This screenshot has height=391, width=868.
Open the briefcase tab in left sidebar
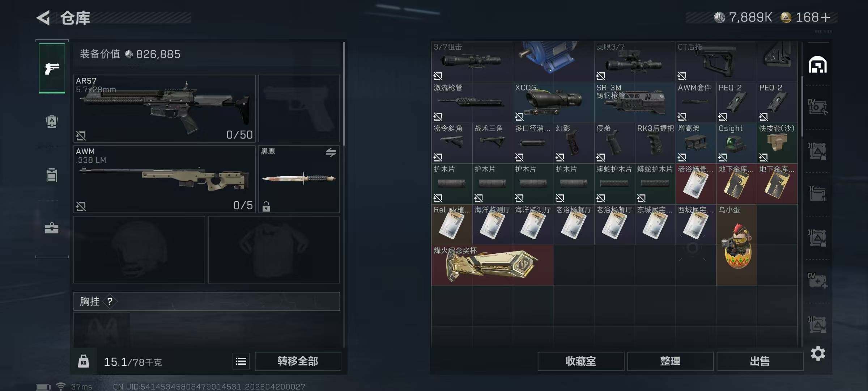[x=52, y=228]
